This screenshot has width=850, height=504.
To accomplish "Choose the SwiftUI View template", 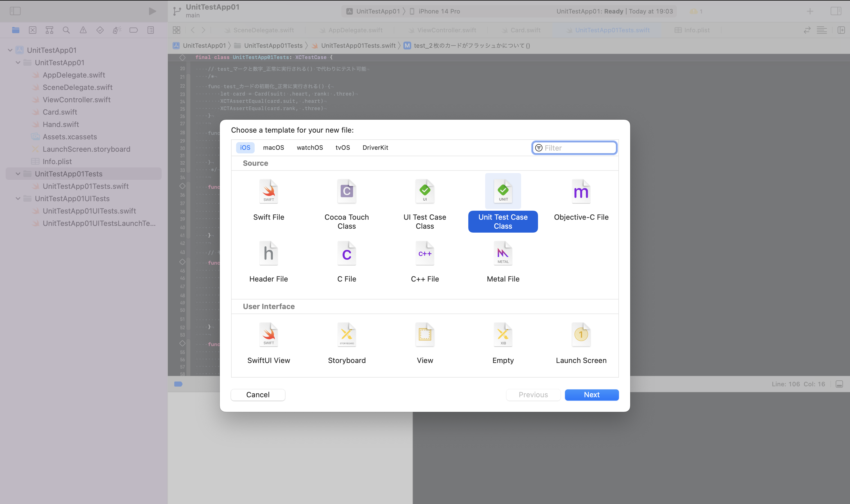I will pos(268,343).
